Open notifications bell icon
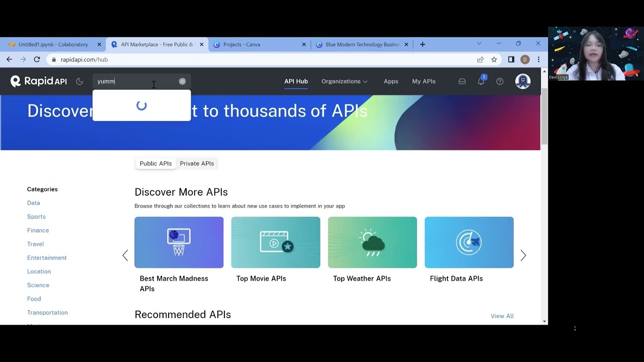Screen dimensions: 644x362 481,81
